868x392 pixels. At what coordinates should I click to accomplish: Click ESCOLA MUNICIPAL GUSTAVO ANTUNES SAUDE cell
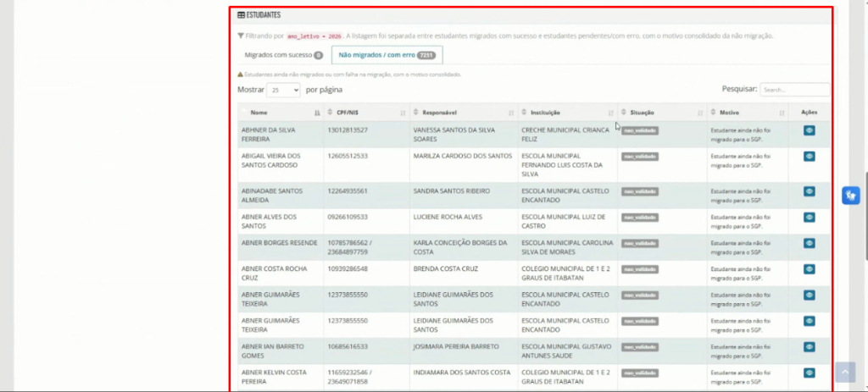(566, 351)
